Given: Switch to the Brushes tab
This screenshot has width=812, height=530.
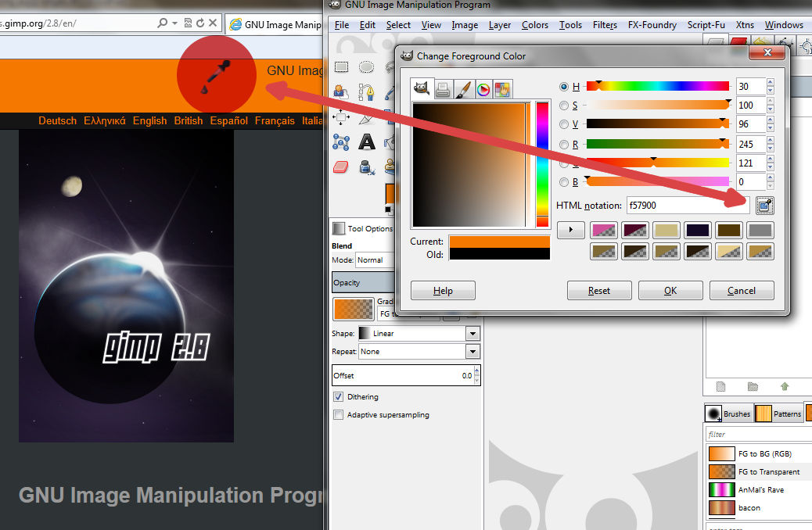Looking at the screenshot, I should (x=728, y=414).
